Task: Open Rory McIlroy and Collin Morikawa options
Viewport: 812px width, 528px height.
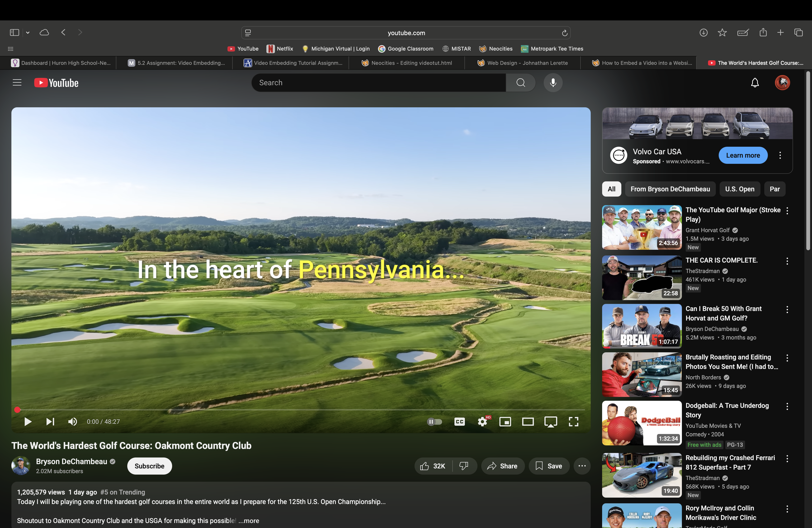Action: click(x=787, y=509)
